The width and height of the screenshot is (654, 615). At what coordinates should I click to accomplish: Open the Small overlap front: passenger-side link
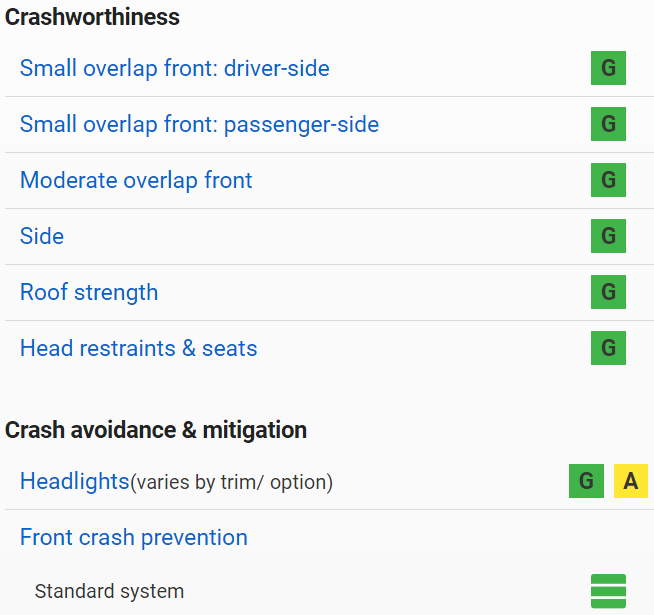pyautogui.click(x=199, y=124)
